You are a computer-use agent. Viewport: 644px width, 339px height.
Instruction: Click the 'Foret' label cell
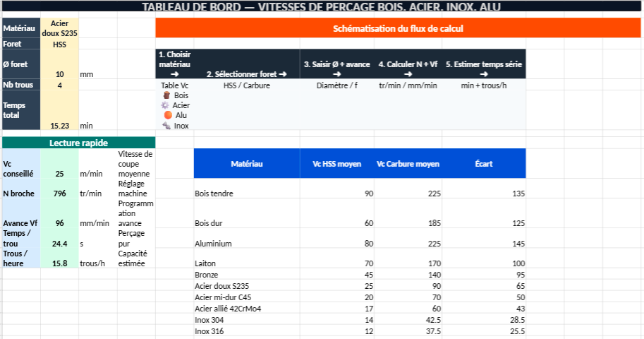21,44
